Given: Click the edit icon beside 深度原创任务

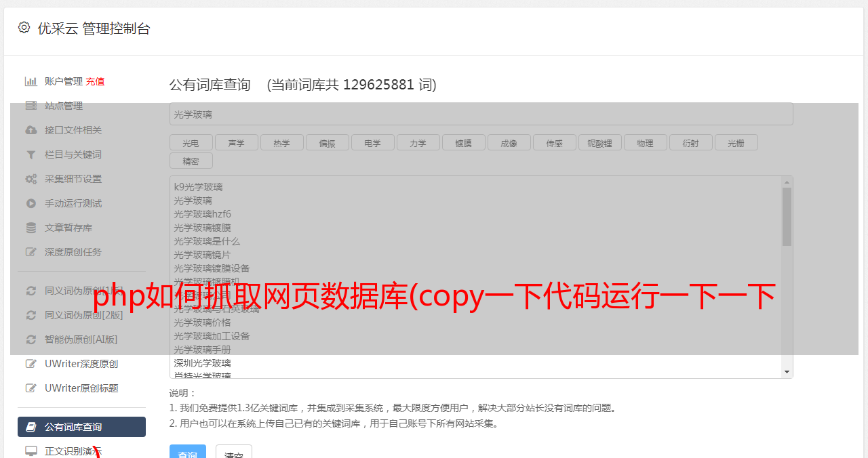Looking at the screenshot, I should [31, 252].
